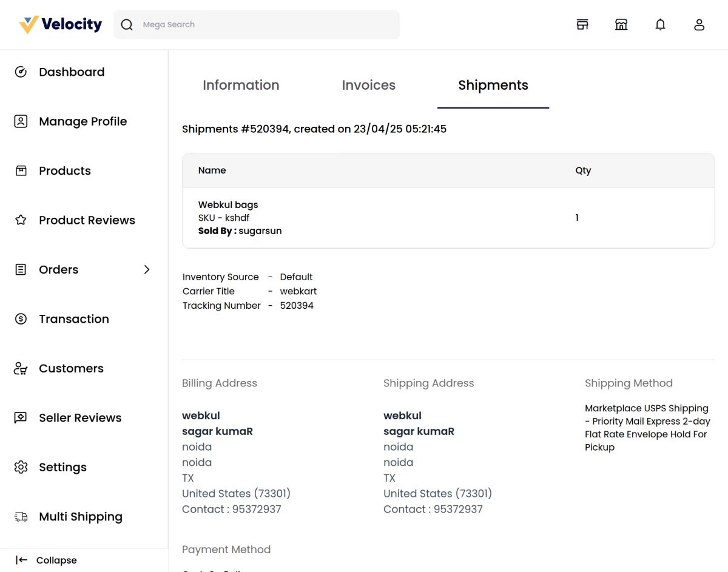The width and height of the screenshot is (728, 572).
Task: Open Multi Shipping via its truck icon
Action: pyautogui.click(x=21, y=516)
